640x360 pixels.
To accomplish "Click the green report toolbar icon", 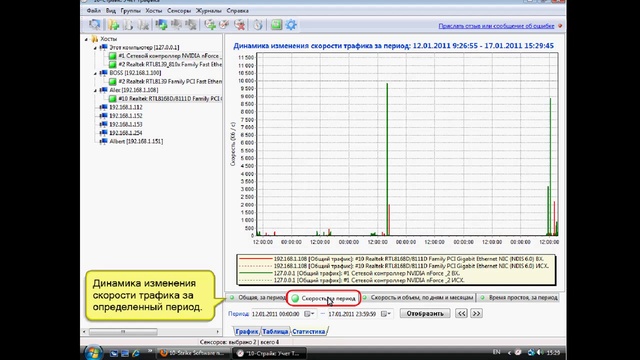I will click(x=276, y=25).
